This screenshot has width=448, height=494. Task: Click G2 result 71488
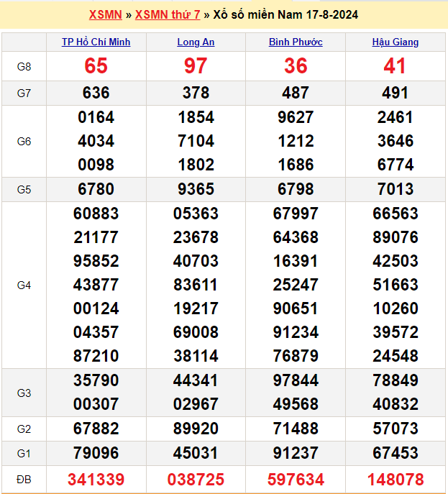(x=296, y=429)
